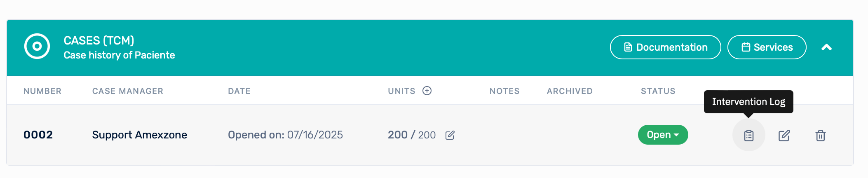The height and width of the screenshot is (178, 868).
Task: Click the Opened on 07/16/2025 date
Action: [285, 135]
